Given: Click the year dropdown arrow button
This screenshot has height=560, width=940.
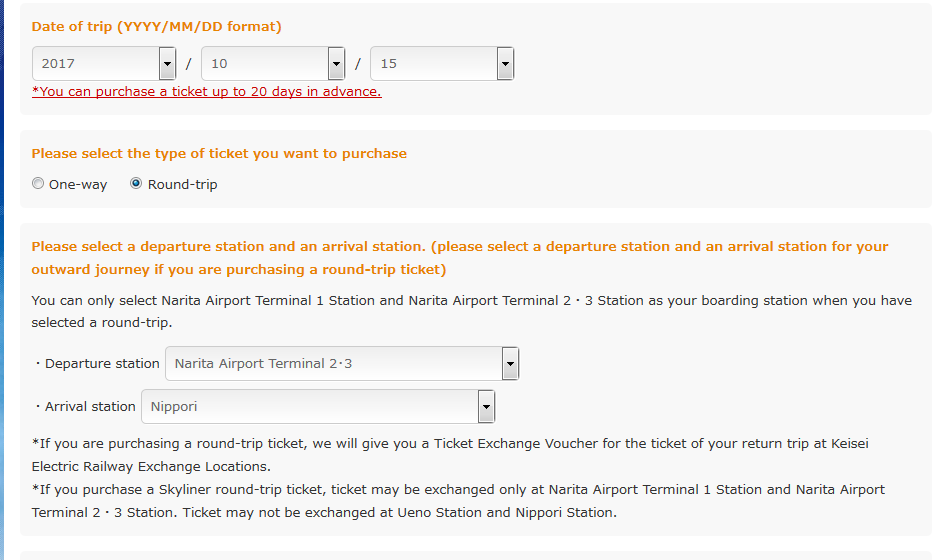Looking at the screenshot, I should point(167,64).
